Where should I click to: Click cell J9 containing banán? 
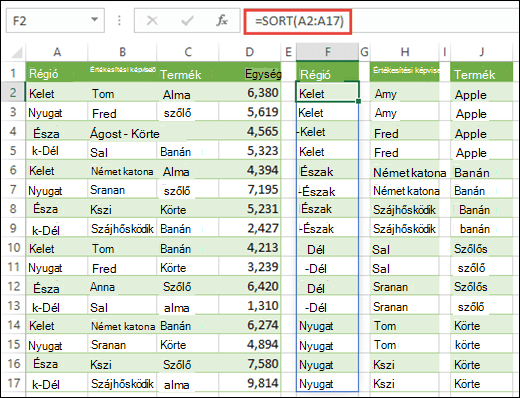click(x=481, y=228)
